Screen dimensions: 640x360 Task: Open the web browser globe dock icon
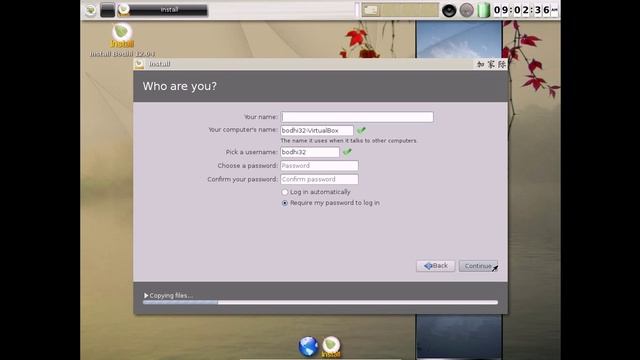coord(308,347)
